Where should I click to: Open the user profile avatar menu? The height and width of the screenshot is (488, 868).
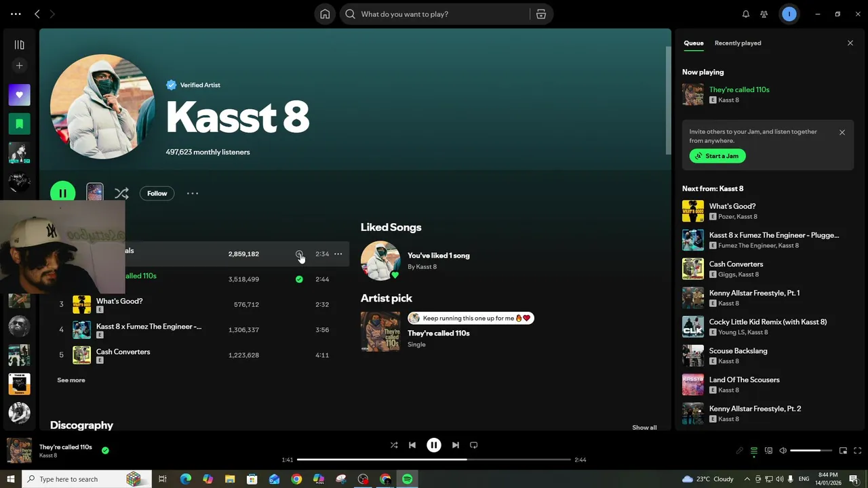[x=789, y=14]
